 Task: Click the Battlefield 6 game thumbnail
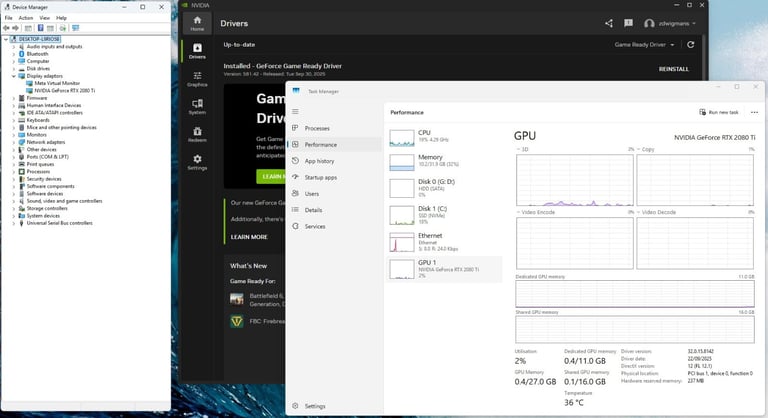click(x=237, y=298)
